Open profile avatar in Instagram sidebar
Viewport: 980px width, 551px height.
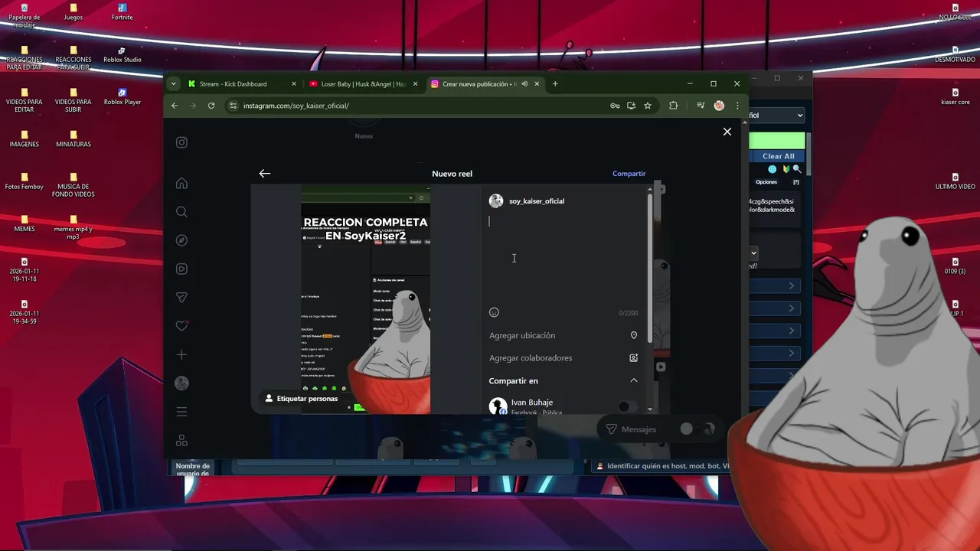point(181,383)
